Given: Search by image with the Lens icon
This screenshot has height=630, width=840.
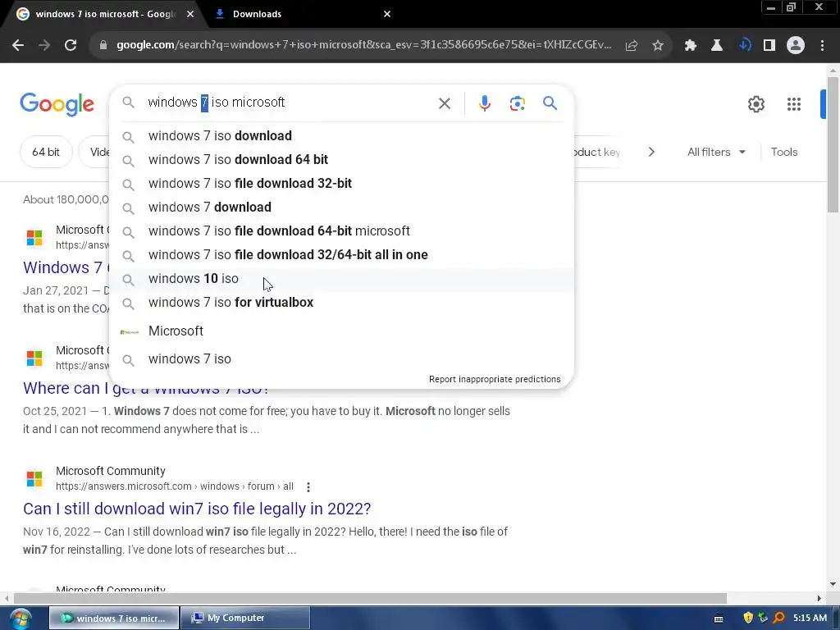Looking at the screenshot, I should pos(517,103).
